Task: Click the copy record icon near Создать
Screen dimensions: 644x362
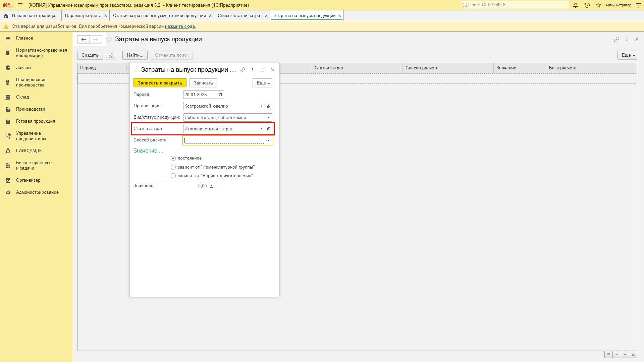Action: point(111,55)
